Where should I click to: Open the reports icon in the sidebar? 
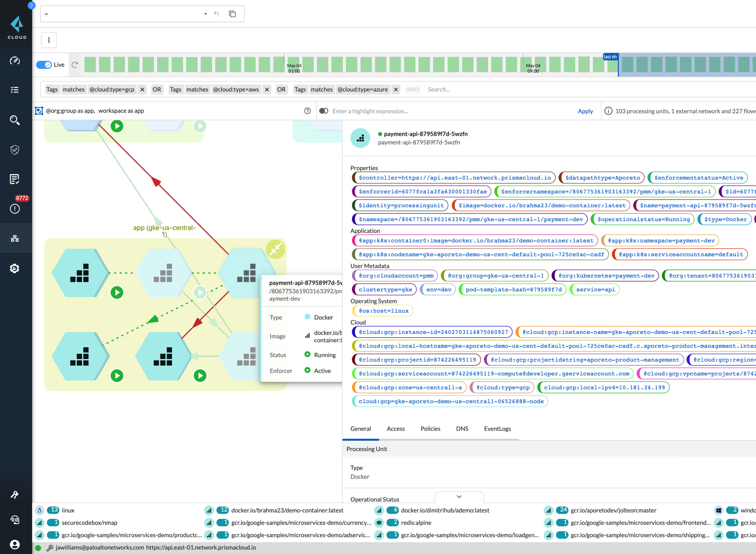(x=15, y=179)
